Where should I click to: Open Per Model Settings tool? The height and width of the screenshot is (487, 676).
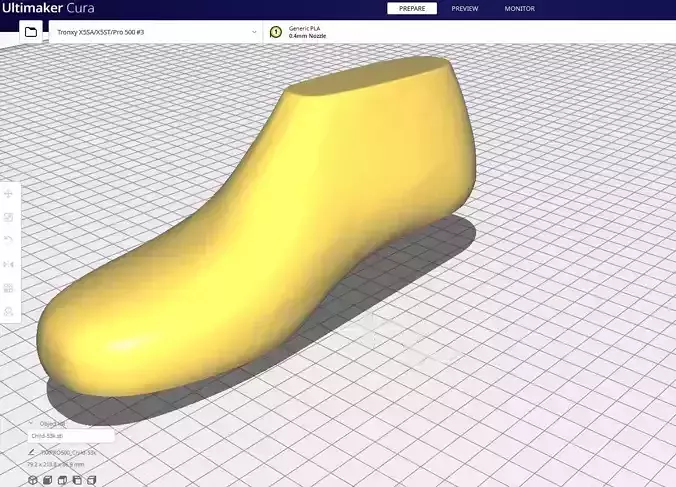pos(9,288)
